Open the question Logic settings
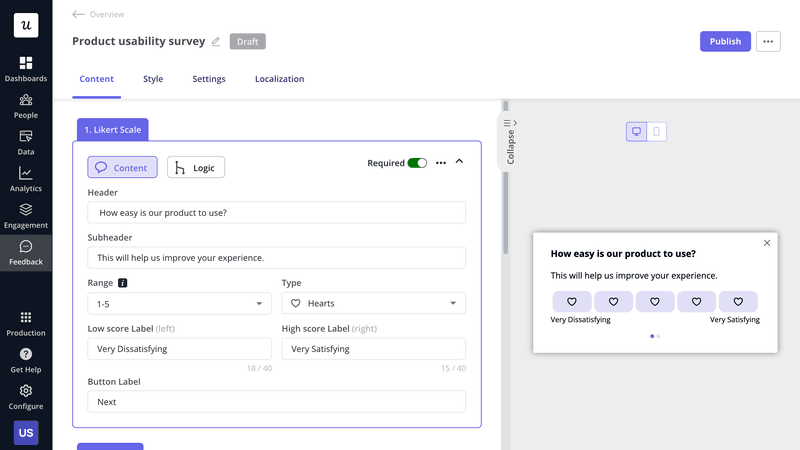800x450 pixels. tap(196, 167)
